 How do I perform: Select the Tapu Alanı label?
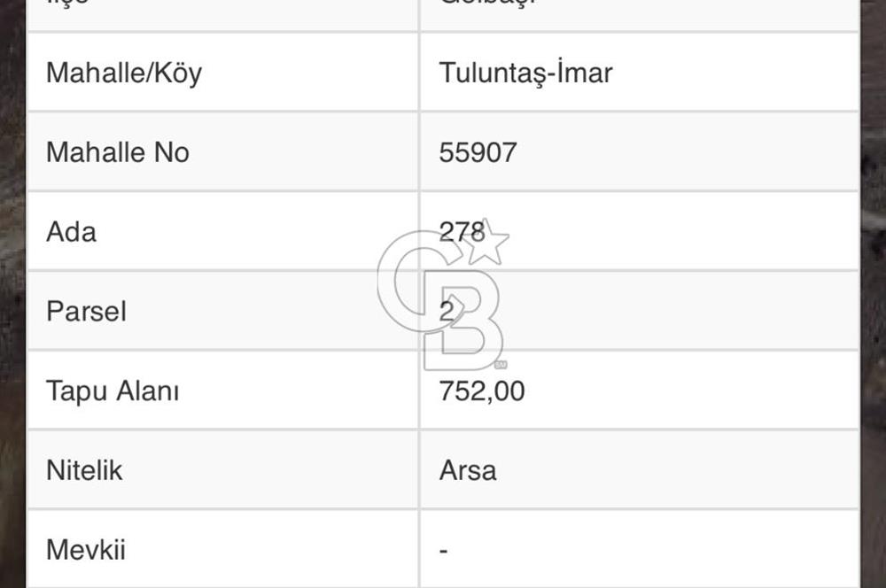[x=113, y=391]
